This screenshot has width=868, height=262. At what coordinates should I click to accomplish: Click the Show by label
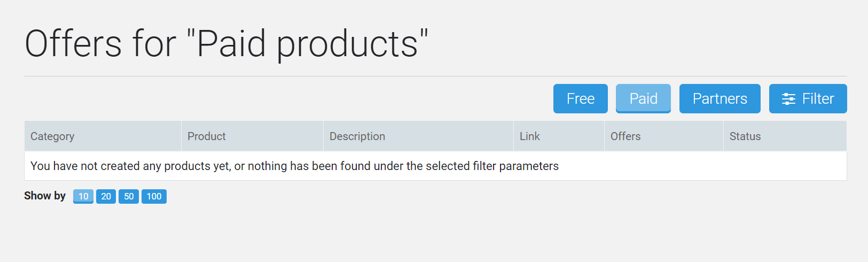point(45,196)
